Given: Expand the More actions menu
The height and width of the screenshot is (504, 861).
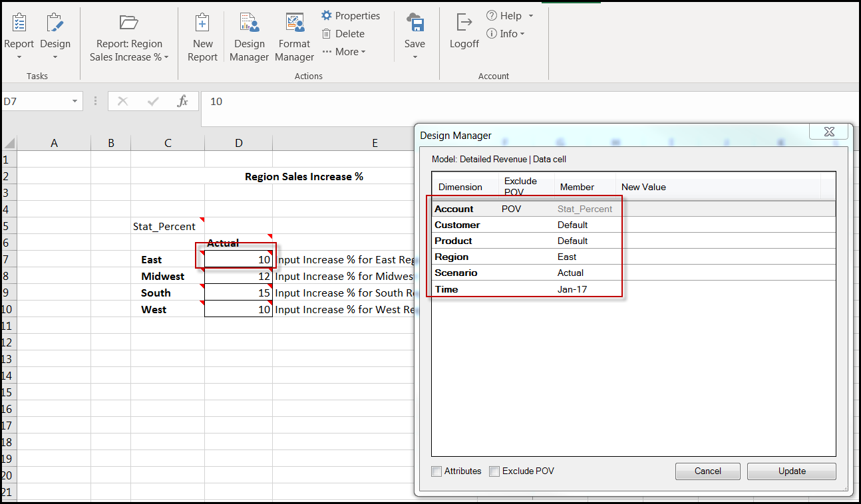Looking at the screenshot, I should 343,51.
